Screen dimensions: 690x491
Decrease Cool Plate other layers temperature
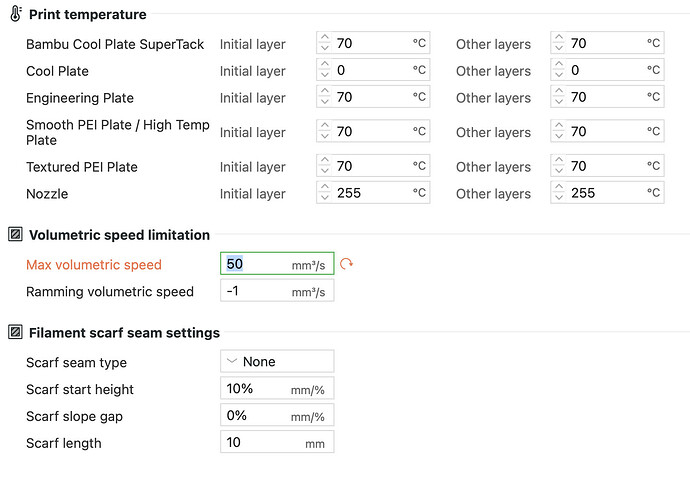point(559,74)
